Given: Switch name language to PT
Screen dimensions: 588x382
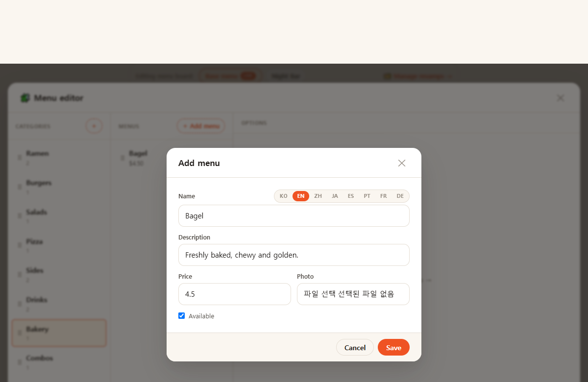Looking at the screenshot, I should click(367, 196).
